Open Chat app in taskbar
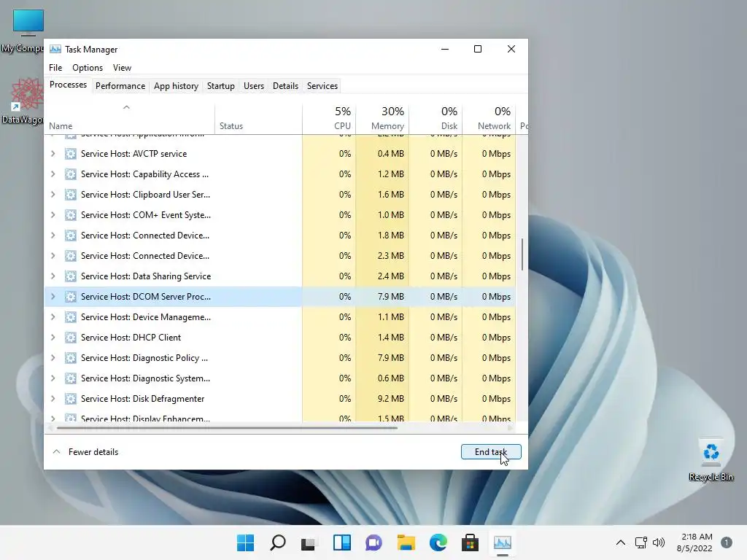 pyautogui.click(x=374, y=542)
